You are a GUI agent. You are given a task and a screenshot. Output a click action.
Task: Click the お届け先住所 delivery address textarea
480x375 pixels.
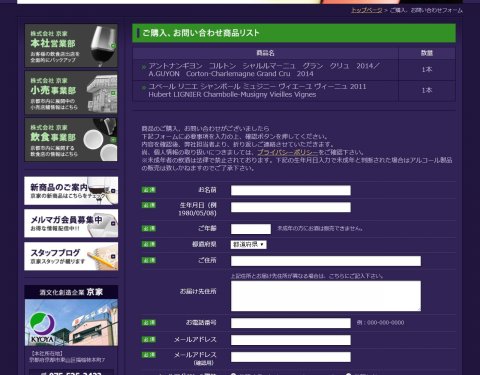pos(326,296)
